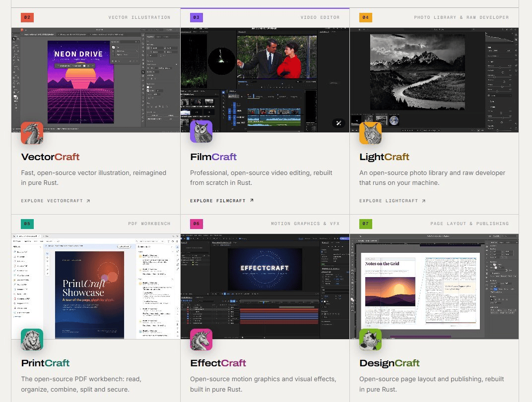Click the "Professional, open-source video editing" description
Image resolution: width=532 pixels, height=402 pixels.
(x=261, y=177)
